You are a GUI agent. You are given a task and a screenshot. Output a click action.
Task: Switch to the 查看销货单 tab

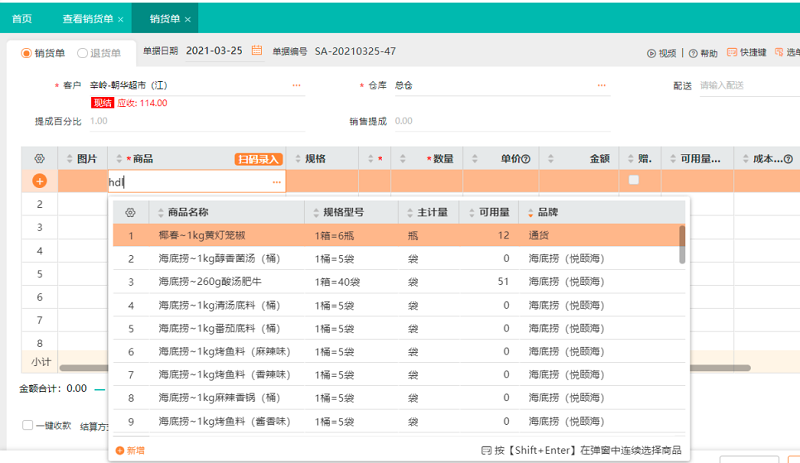[88, 19]
